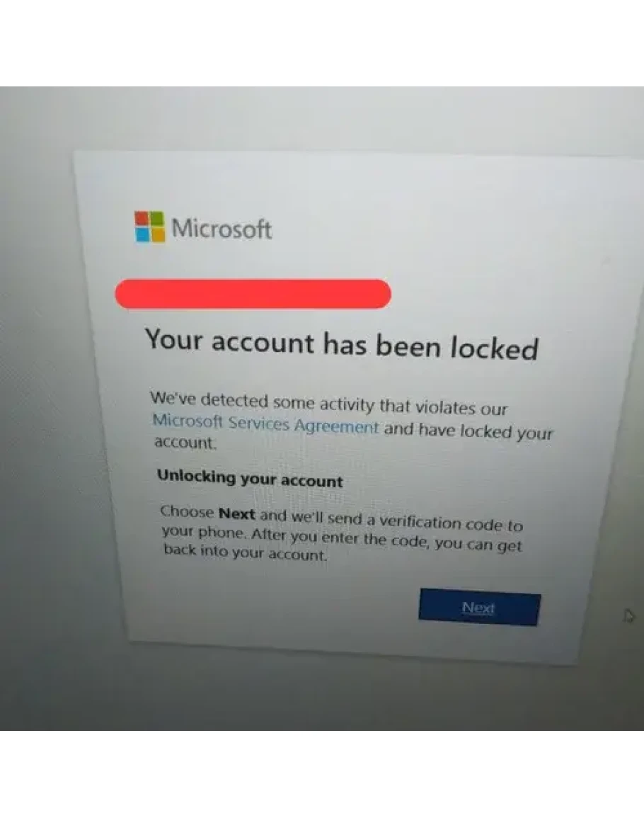Open the Microsoft Services Agreement link
644x818 pixels.
[265, 424]
